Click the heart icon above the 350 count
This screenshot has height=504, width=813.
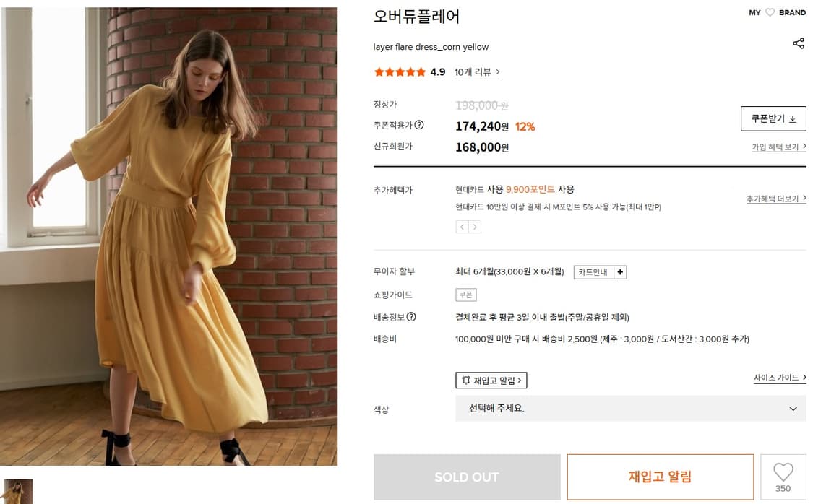point(783,472)
